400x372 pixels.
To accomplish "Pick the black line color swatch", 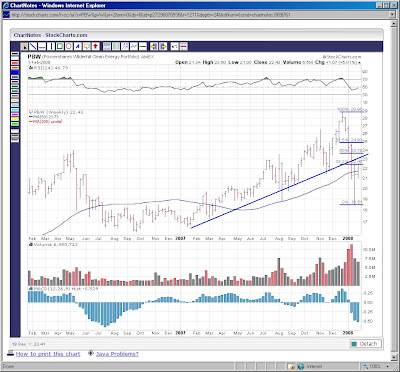I will click(x=15, y=54).
